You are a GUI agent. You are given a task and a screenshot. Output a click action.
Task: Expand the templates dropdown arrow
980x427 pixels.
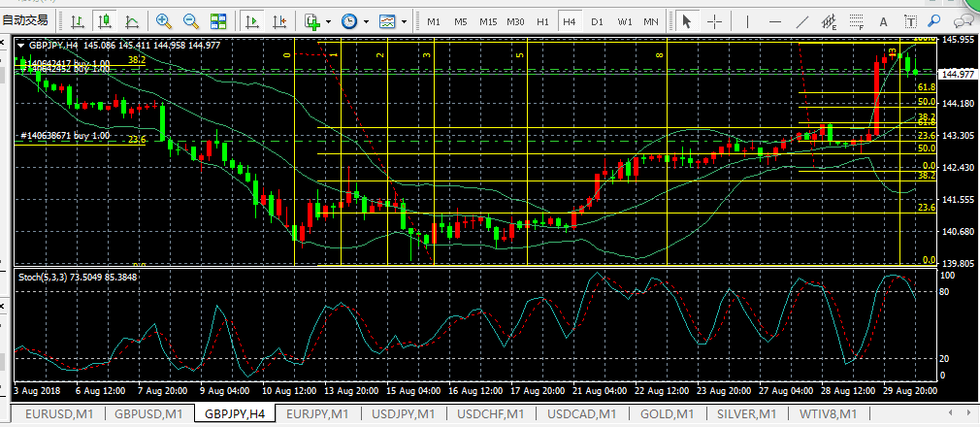(x=404, y=22)
